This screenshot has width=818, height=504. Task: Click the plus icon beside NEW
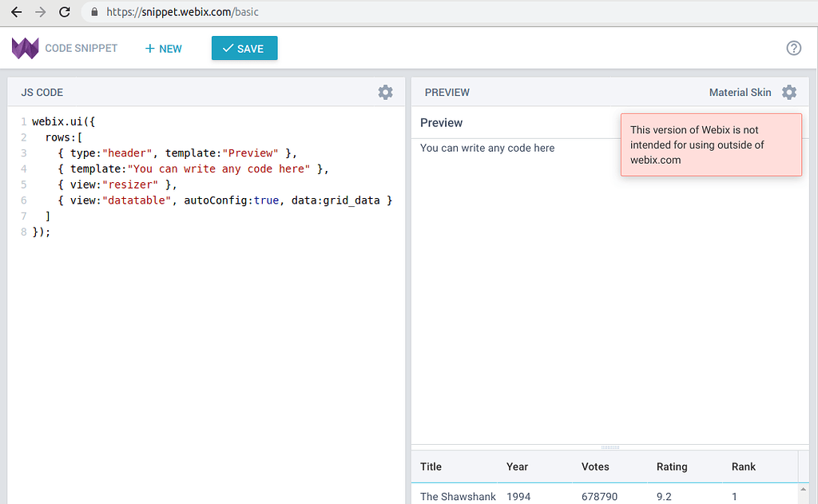[x=149, y=49]
